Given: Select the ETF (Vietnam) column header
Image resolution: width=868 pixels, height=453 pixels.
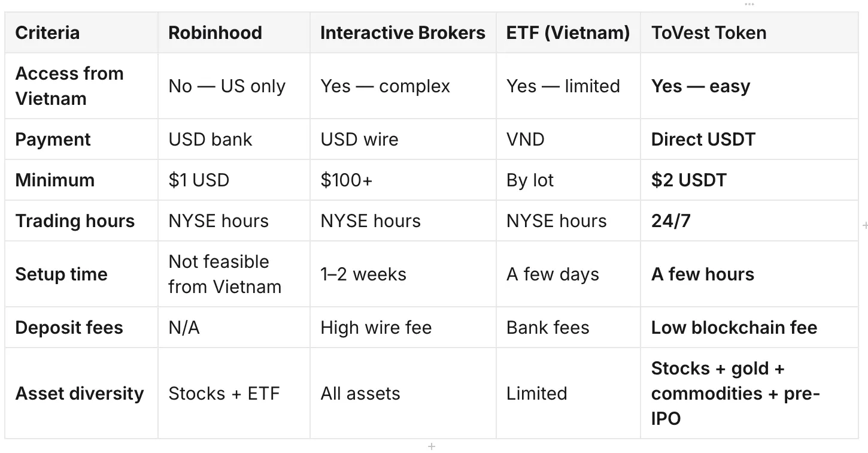Looking at the screenshot, I should point(568,32).
